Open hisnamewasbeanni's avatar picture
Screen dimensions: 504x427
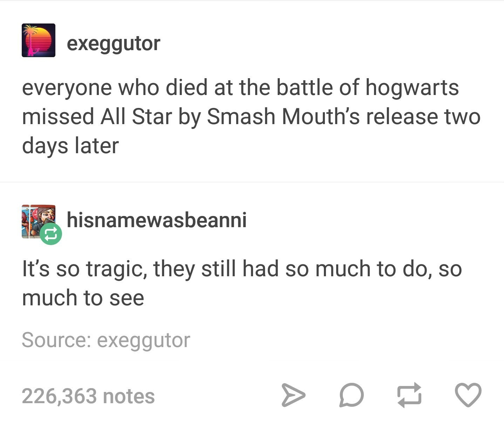(39, 222)
